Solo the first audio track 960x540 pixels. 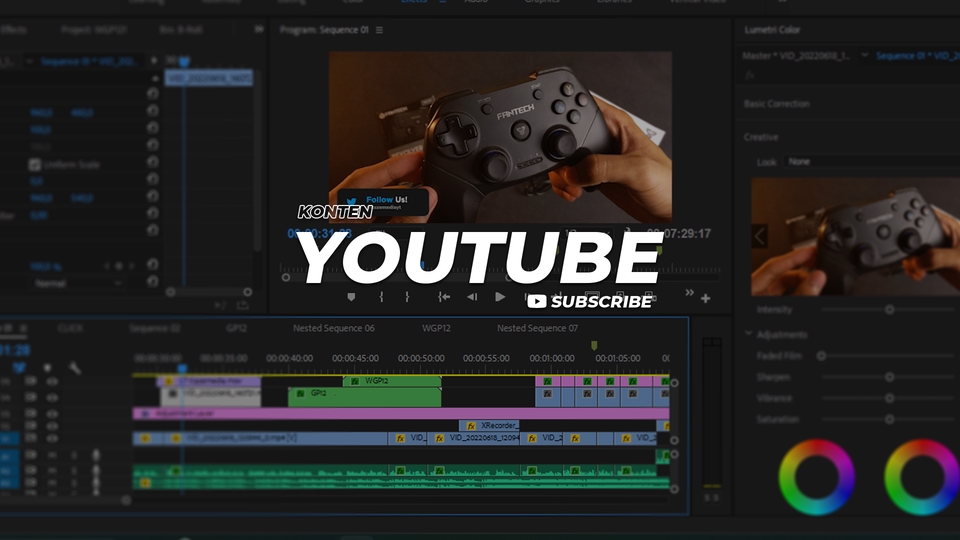(73, 455)
